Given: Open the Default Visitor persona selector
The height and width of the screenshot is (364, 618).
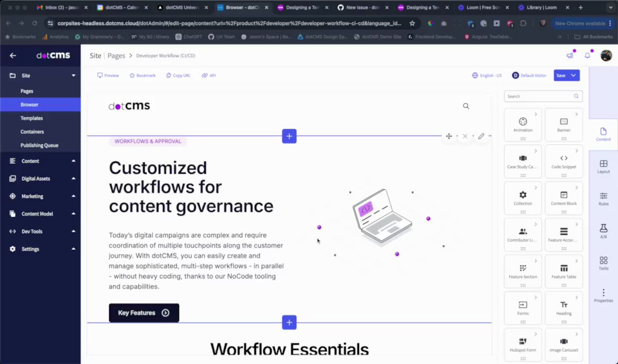Looking at the screenshot, I should [529, 75].
